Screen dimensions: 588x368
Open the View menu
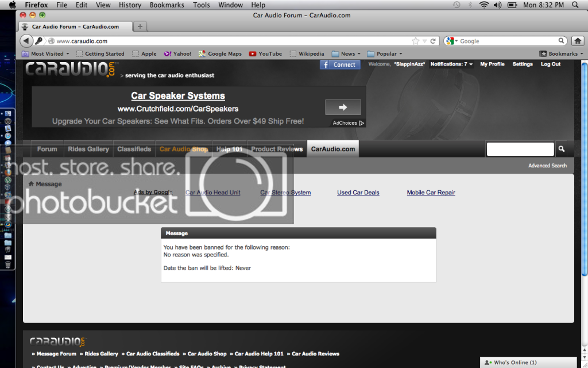tap(103, 5)
